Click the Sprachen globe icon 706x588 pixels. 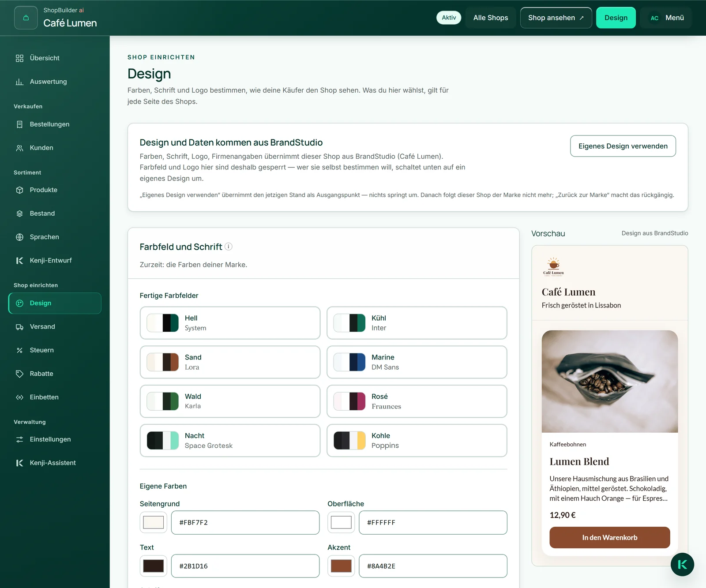(x=19, y=237)
